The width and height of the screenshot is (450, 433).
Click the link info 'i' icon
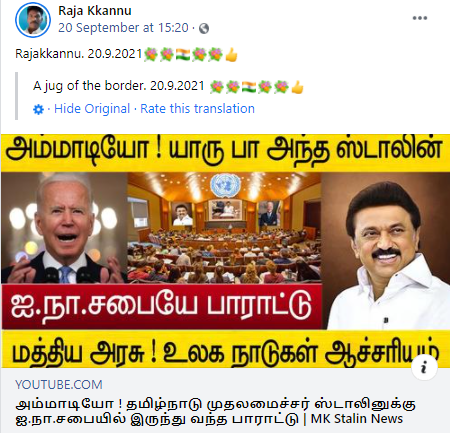tap(424, 367)
